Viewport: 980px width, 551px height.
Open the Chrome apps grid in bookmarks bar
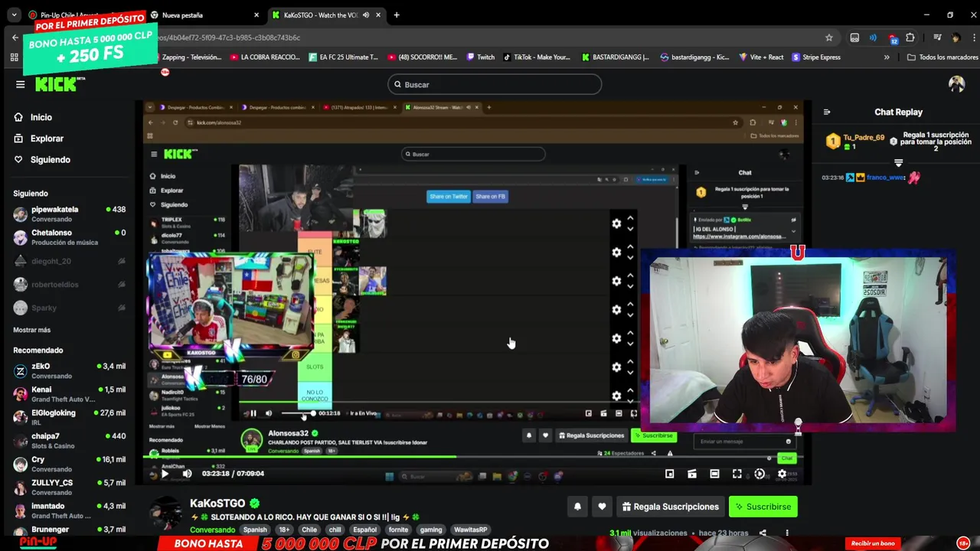tap(14, 57)
